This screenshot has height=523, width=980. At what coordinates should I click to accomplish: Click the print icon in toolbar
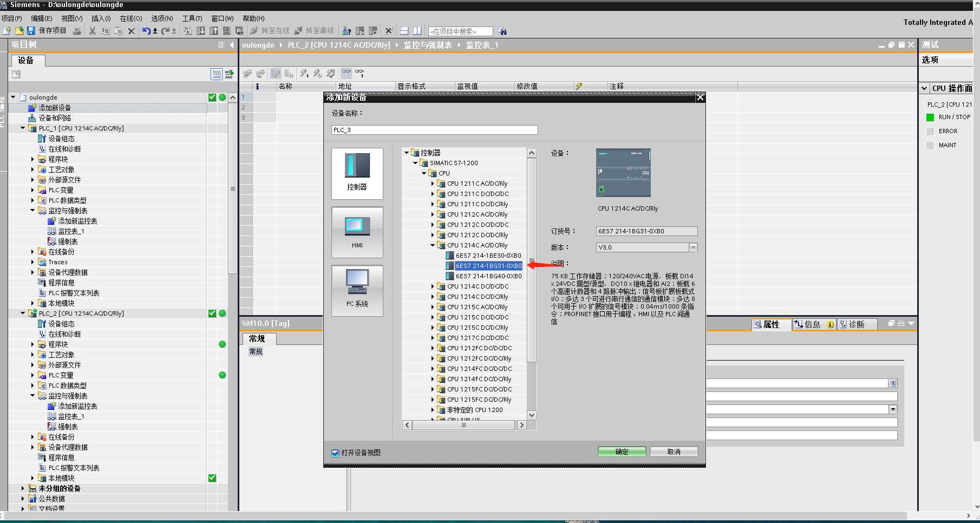[x=77, y=31]
